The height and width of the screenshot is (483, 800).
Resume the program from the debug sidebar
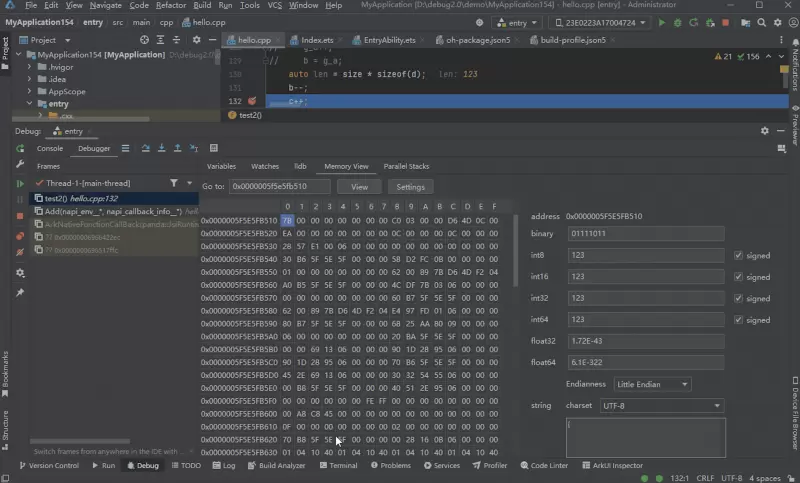pos(20,183)
